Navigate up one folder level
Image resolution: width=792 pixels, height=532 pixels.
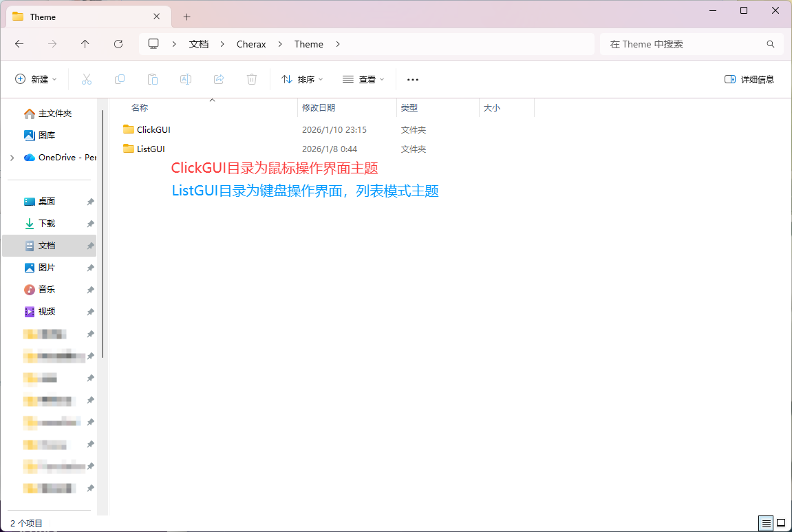tap(85, 43)
